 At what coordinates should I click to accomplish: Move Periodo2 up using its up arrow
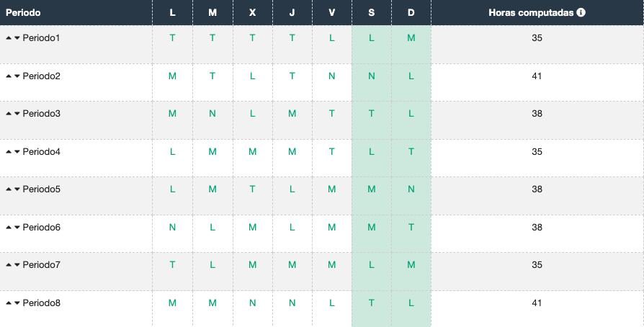click(x=9, y=76)
